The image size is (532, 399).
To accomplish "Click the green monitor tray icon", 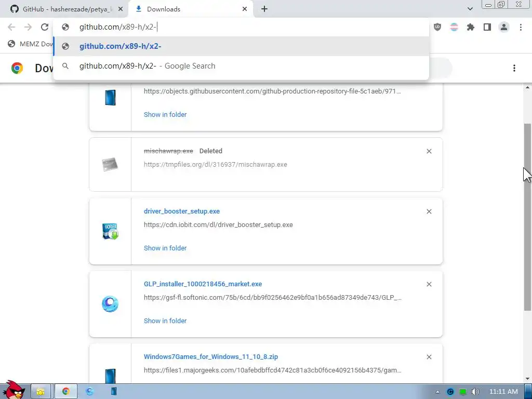I will coord(463,392).
